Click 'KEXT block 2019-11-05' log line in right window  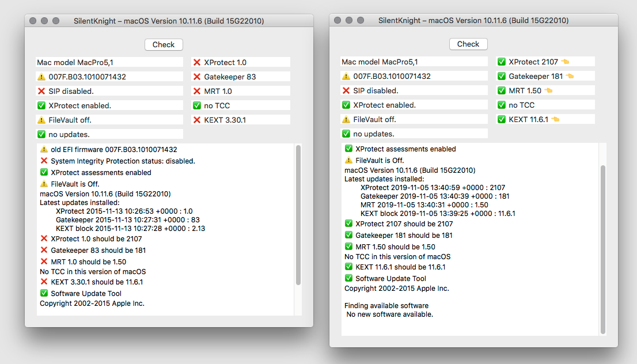438,213
